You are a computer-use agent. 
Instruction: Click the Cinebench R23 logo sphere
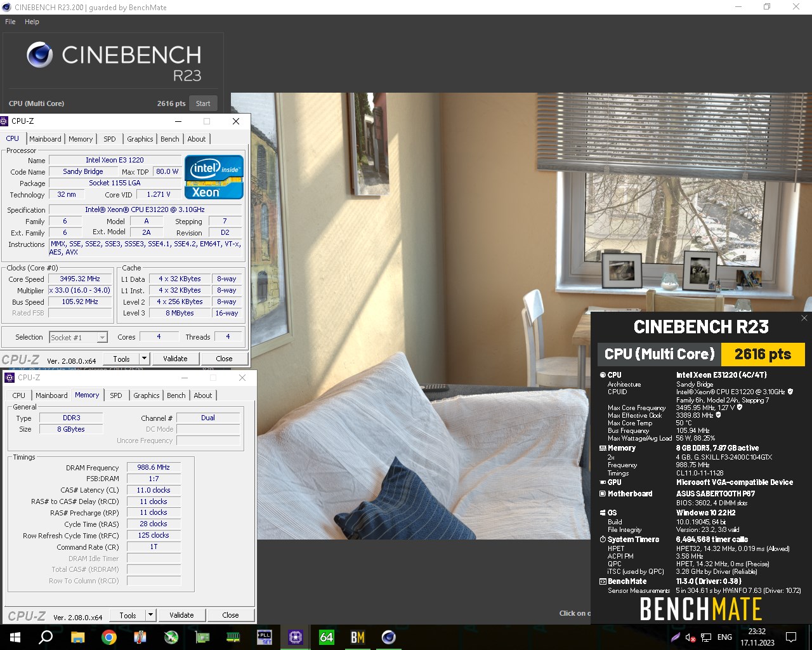(x=39, y=55)
